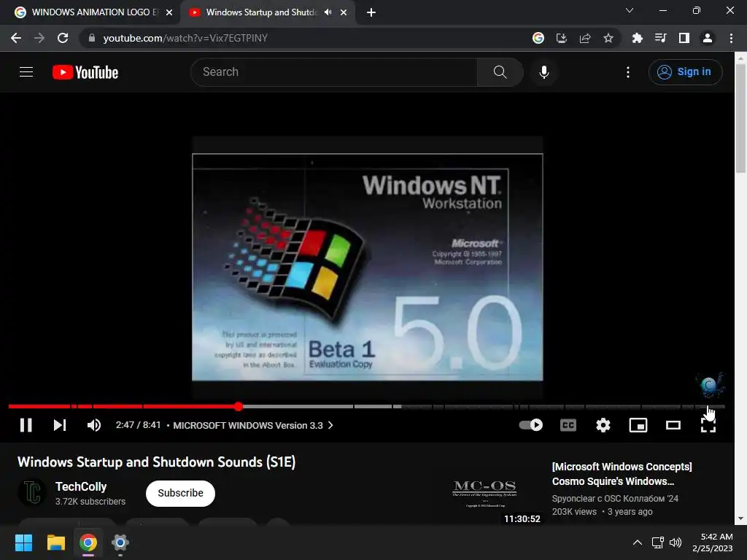Share this page icon
The image size is (747, 560).
(585, 38)
